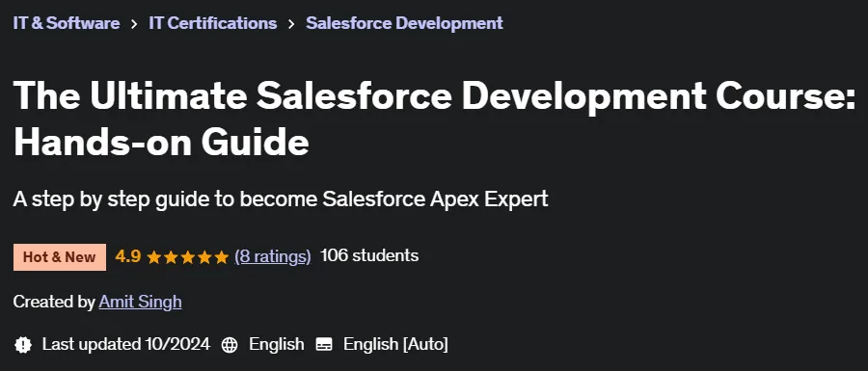Click the Last updated 10/2024 text
Viewport: 868px width, 371px height.
pyautogui.click(x=125, y=344)
